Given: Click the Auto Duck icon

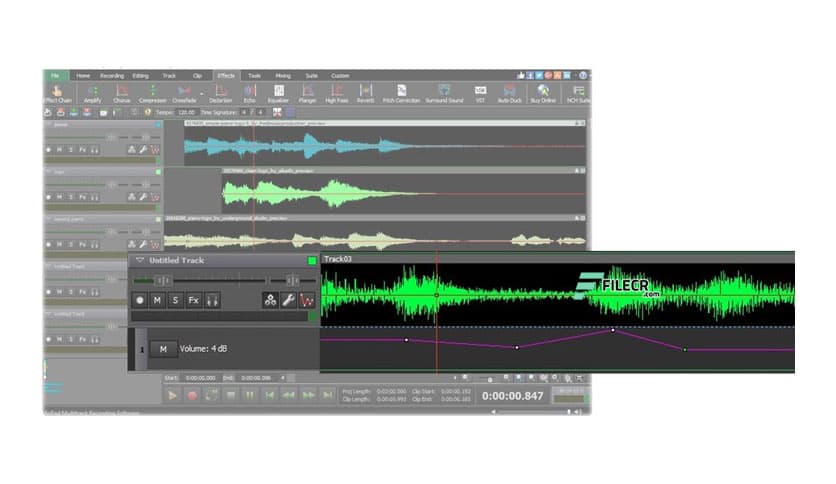Looking at the screenshot, I should tap(511, 92).
